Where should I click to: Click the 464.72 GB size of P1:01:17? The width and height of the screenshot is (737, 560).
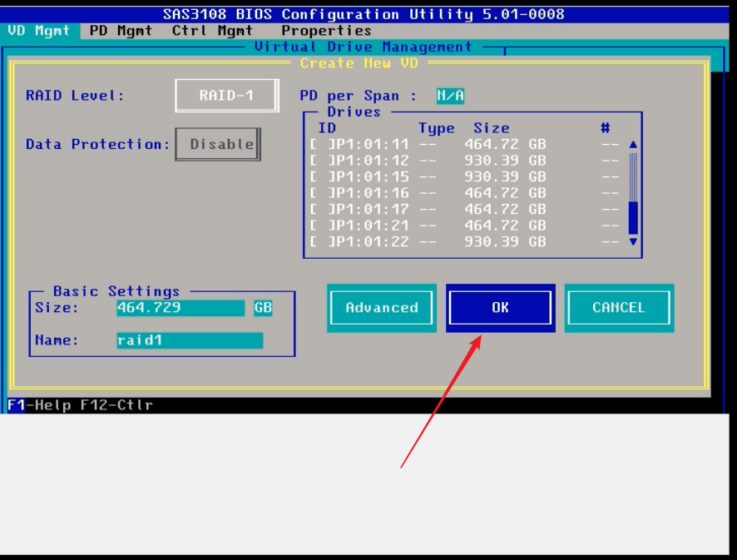coord(505,209)
